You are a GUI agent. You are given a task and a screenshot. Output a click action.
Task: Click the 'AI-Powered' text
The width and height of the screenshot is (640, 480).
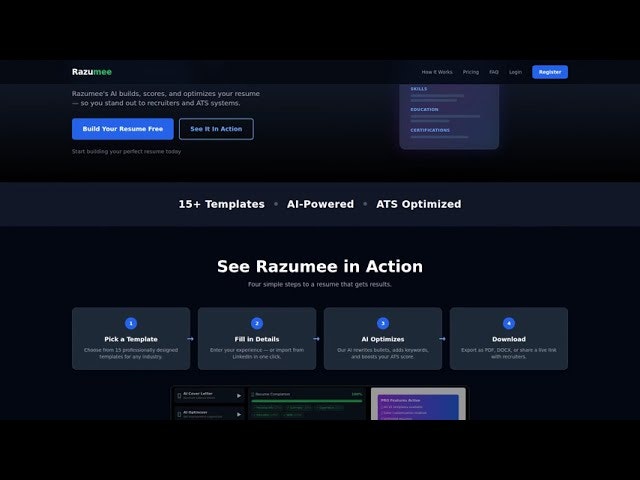320,204
